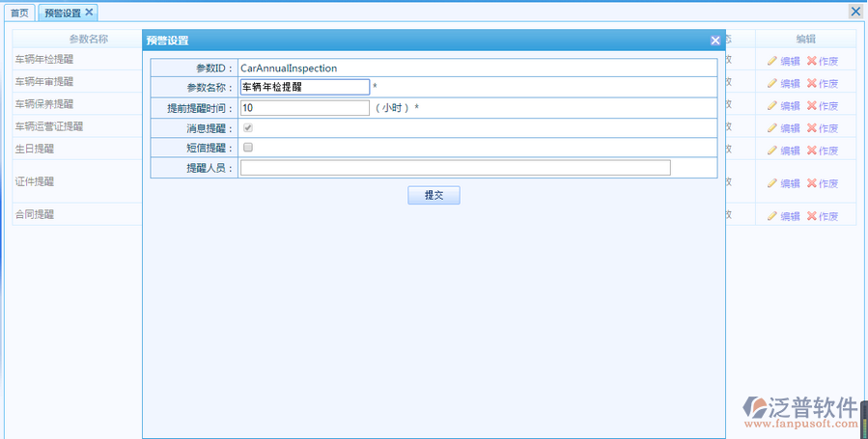Close the 预警设置 tab using its x
Screen dimensions: 868x439
tap(90, 12)
